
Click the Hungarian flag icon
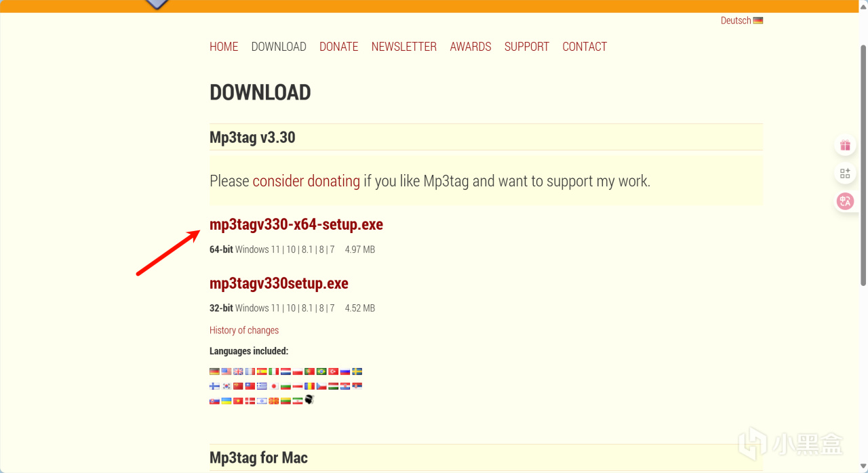333,386
